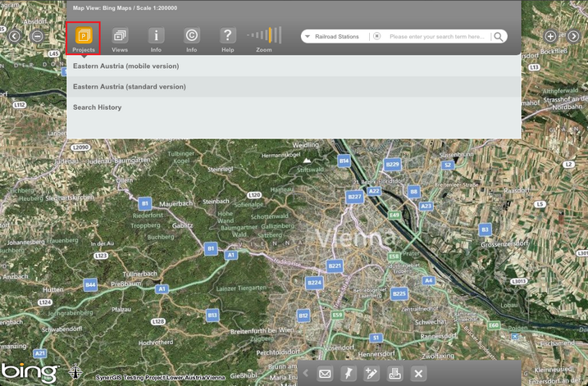Image resolution: width=588 pixels, height=386 pixels.
Task: Clear the search category with x button
Action: tap(376, 37)
